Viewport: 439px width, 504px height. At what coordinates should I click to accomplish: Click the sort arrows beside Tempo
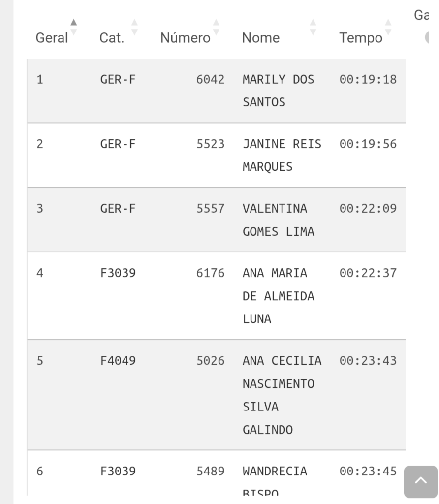coord(388,27)
